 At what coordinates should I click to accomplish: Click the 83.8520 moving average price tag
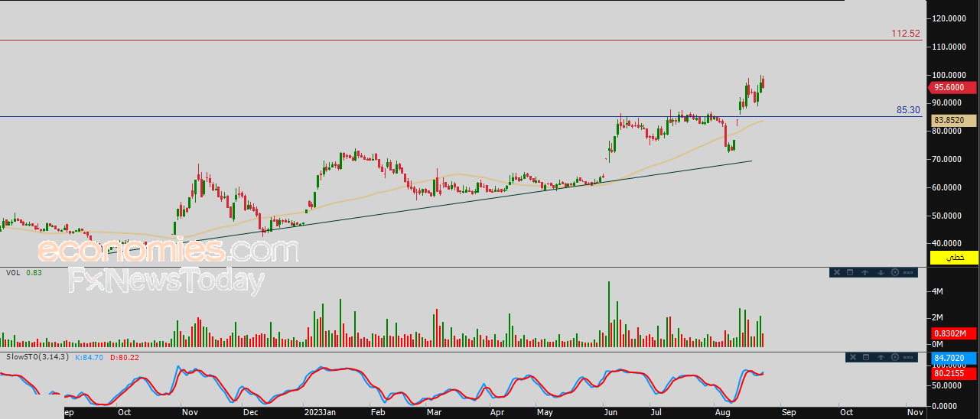click(953, 121)
